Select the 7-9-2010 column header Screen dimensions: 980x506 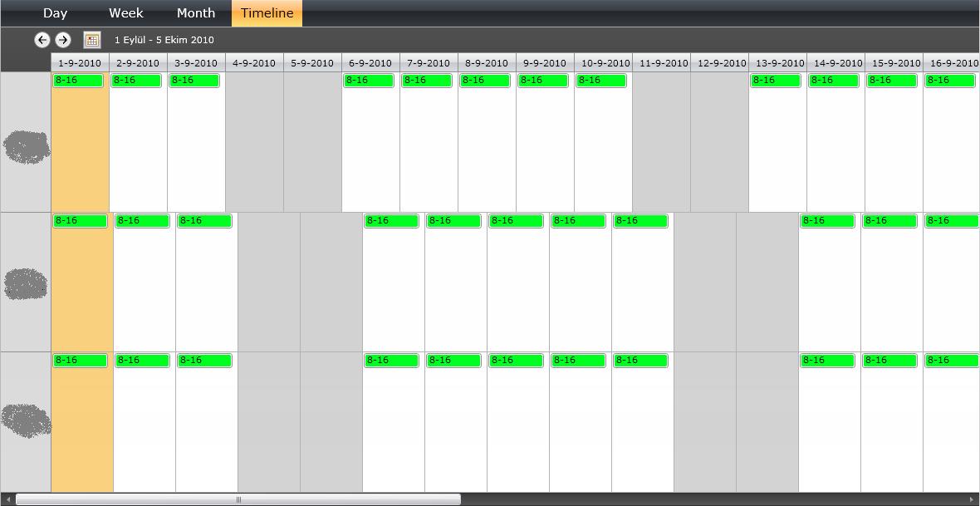click(429, 62)
